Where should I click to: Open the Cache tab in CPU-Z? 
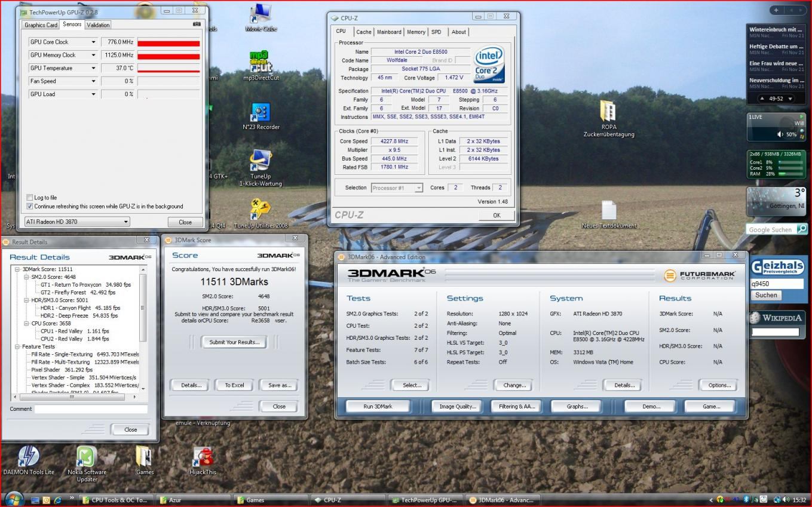click(x=364, y=32)
